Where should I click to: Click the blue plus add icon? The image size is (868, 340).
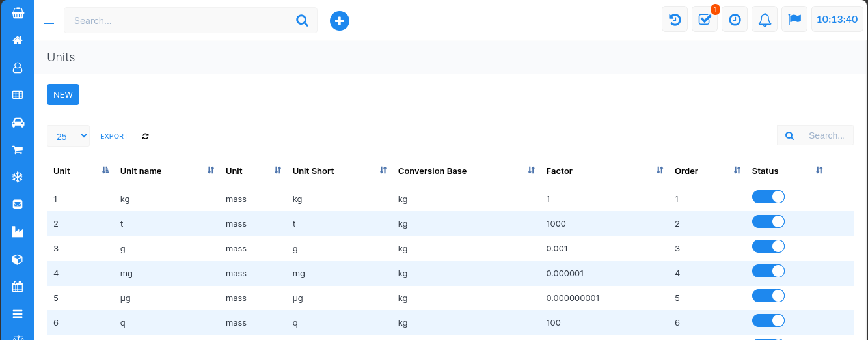[x=339, y=21]
